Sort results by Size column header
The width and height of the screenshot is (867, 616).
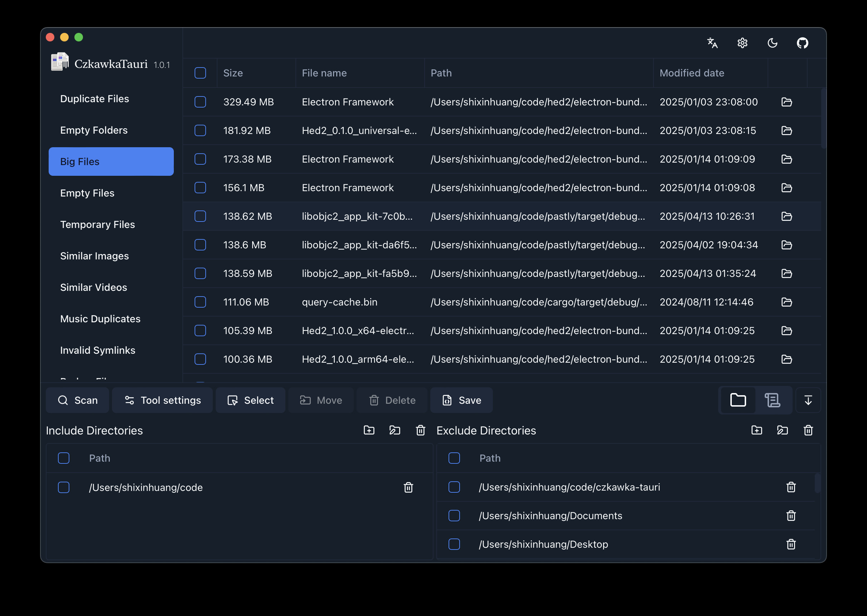point(233,73)
